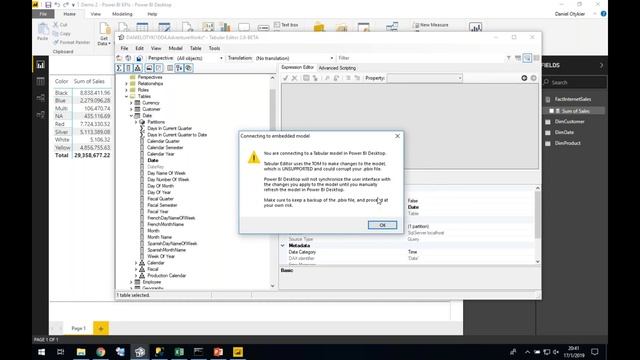Collapse the Date table node
The height and width of the screenshot is (360, 640).
131,116
